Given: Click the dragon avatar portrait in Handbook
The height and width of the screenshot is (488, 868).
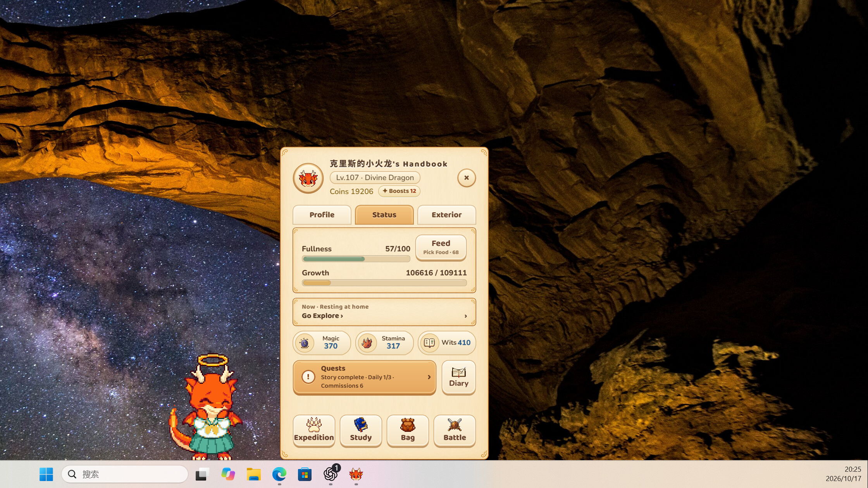Looking at the screenshot, I should click(308, 178).
